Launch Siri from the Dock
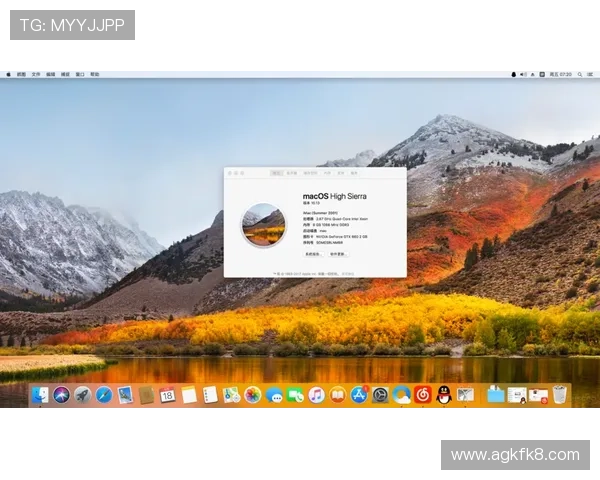Image resolution: width=600 pixels, height=480 pixels. point(61,395)
